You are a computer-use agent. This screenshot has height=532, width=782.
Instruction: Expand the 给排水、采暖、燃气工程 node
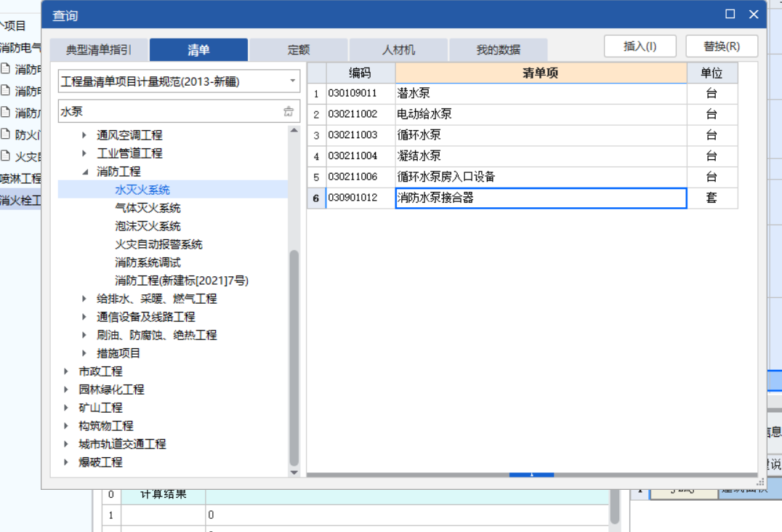point(85,298)
